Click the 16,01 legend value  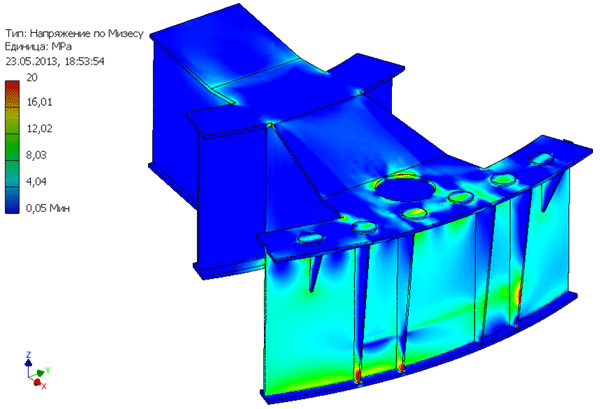(39, 102)
